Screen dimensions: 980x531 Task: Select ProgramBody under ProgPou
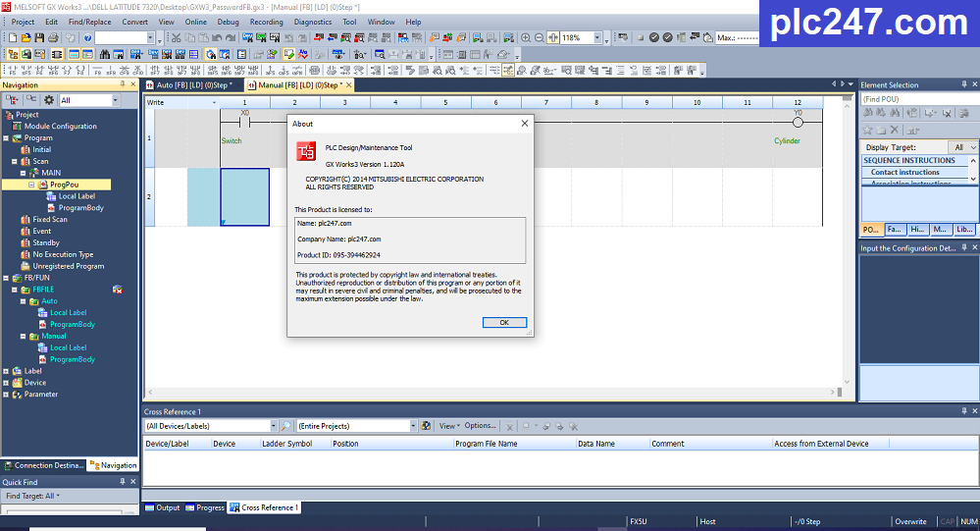pos(80,208)
